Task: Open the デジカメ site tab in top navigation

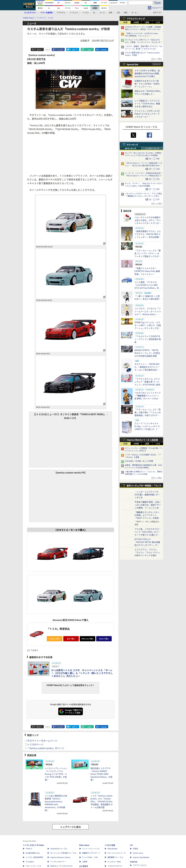Action: [68, 3]
